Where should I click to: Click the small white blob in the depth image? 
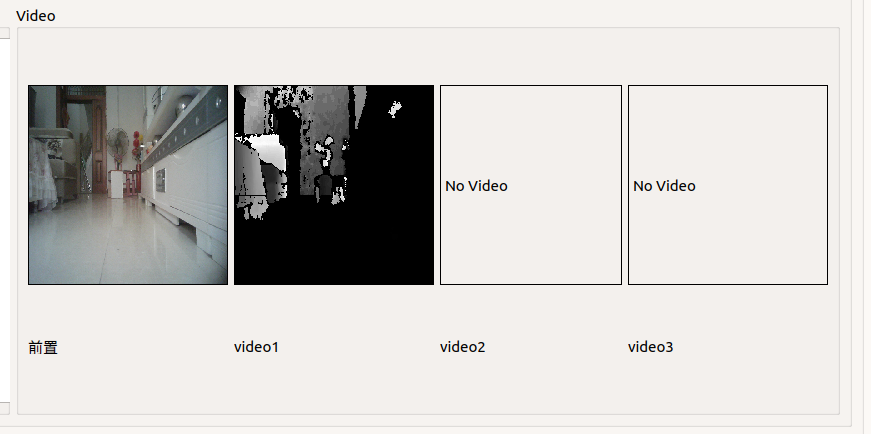click(x=394, y=109)
